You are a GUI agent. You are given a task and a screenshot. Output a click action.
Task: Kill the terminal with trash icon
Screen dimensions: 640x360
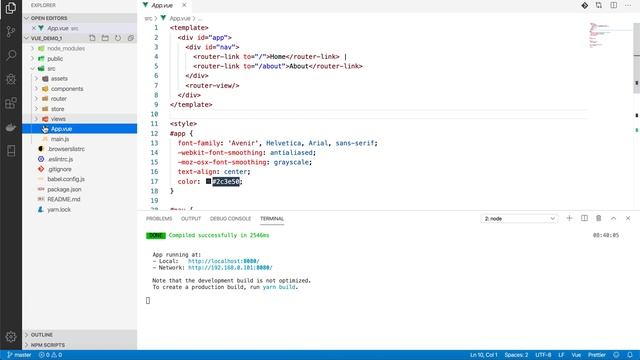coord(599,218)
